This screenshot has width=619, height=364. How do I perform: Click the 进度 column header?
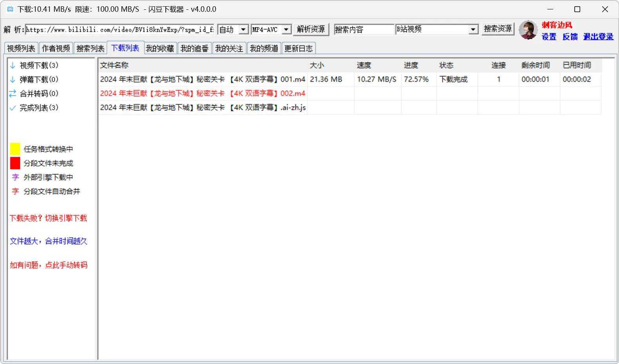(x=419, y=65)
